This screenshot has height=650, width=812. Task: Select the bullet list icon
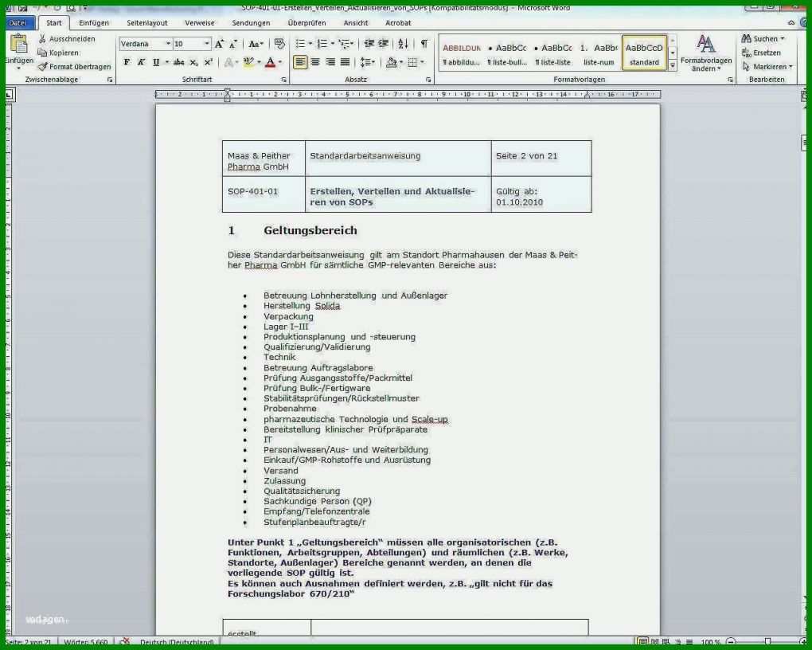[300, 44]
